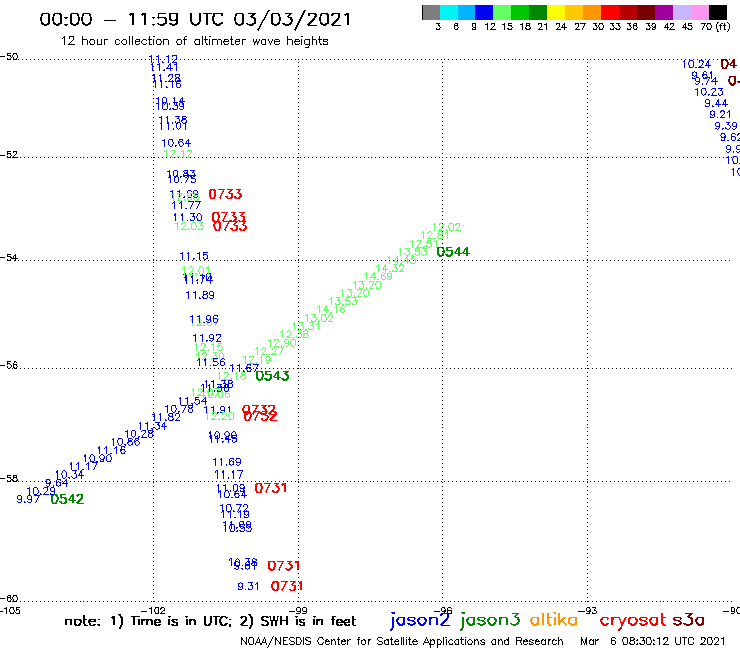Click the pink swatch in the color scale
740x650 pixels.
point(700,12)
